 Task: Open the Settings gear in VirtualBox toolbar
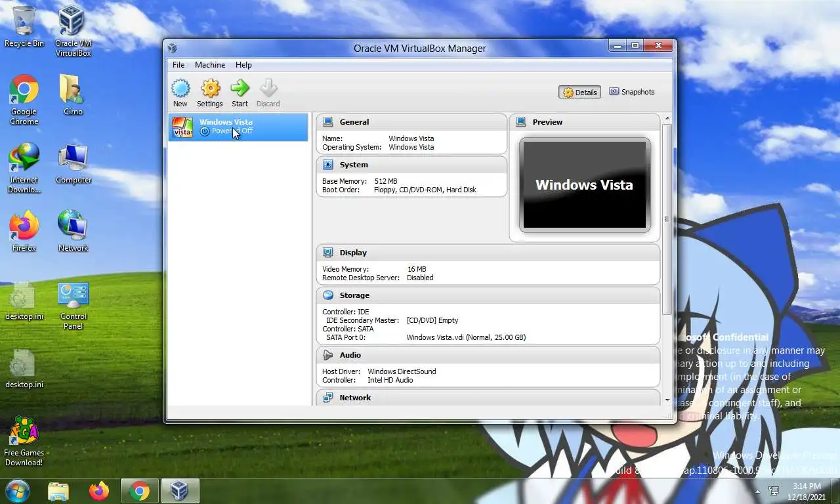pyautogui.click(x=210, y=93)
